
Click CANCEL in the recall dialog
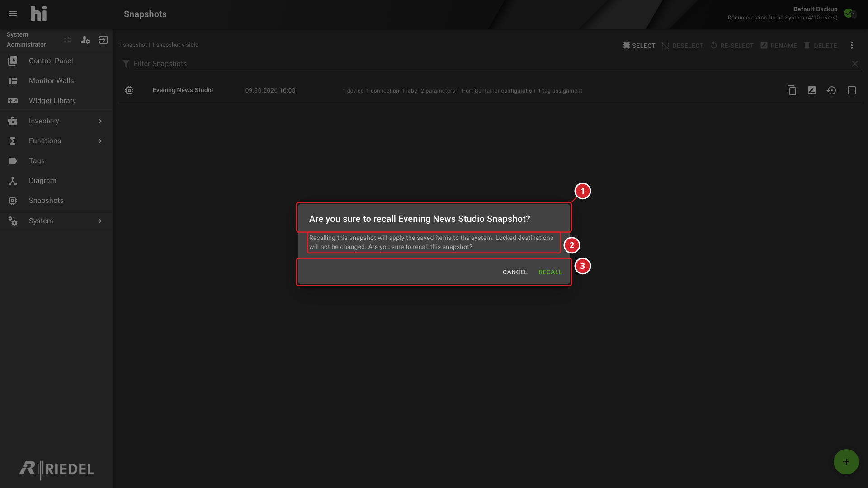coord(515,272)
